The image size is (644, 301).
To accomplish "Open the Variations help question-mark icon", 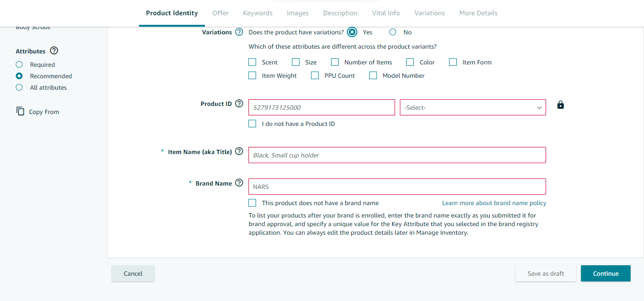I will (239, 32).
